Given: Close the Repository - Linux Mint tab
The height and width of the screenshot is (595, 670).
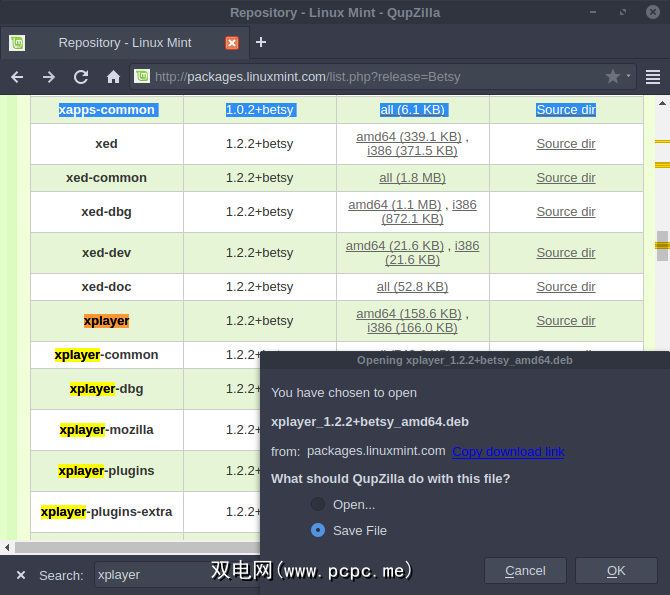Looking at the screenshot, I should pos(232,43).
